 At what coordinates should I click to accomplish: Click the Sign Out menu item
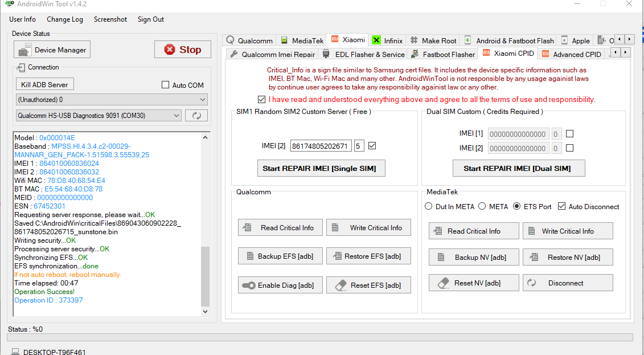(151, 19)
